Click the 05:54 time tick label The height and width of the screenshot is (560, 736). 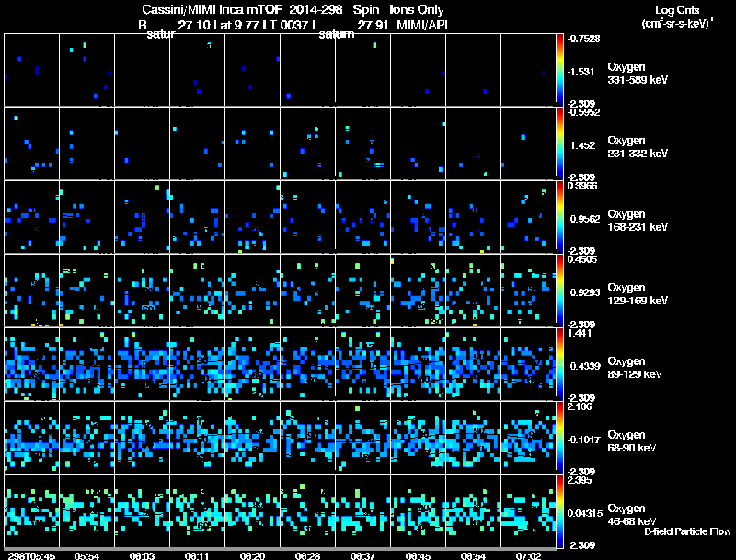click(87, 555)
